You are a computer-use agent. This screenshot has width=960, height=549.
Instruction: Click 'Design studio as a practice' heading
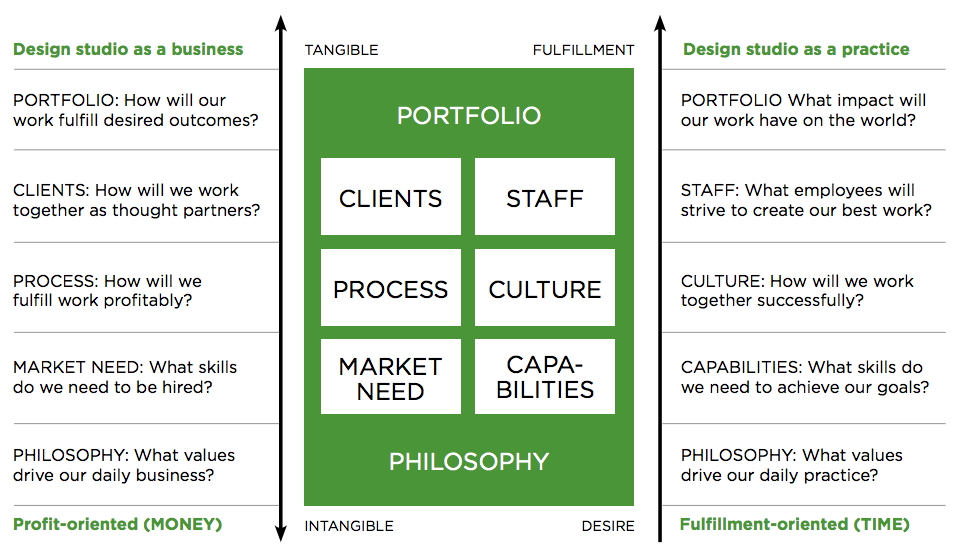pyautogui.click(x=796, y=49)
